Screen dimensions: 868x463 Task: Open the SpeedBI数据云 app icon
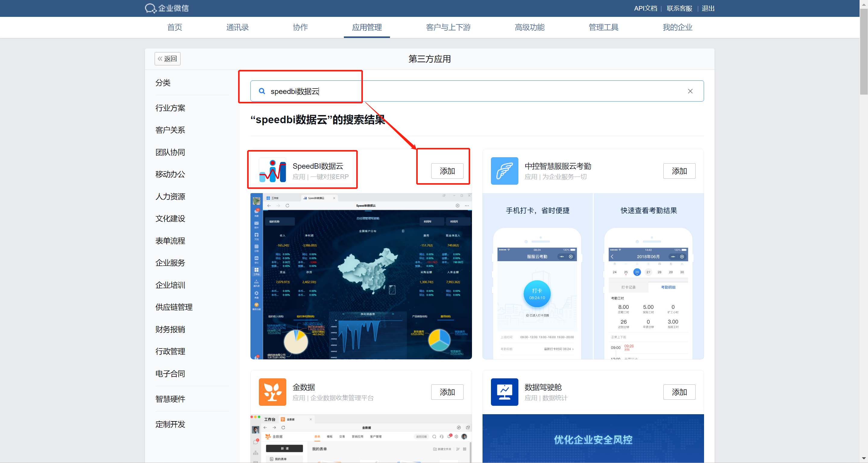(272, 171)
